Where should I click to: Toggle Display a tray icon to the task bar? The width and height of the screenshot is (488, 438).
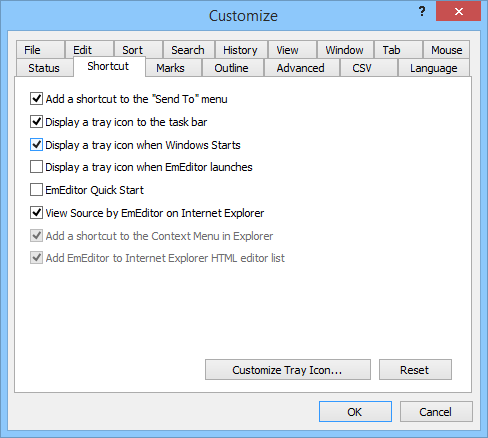[36, 122]
